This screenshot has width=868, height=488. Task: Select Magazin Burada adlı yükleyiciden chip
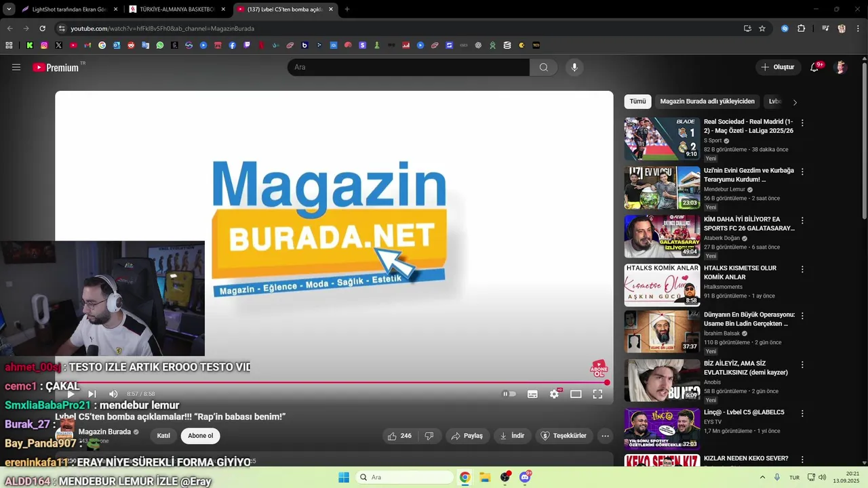pos(707,102)
